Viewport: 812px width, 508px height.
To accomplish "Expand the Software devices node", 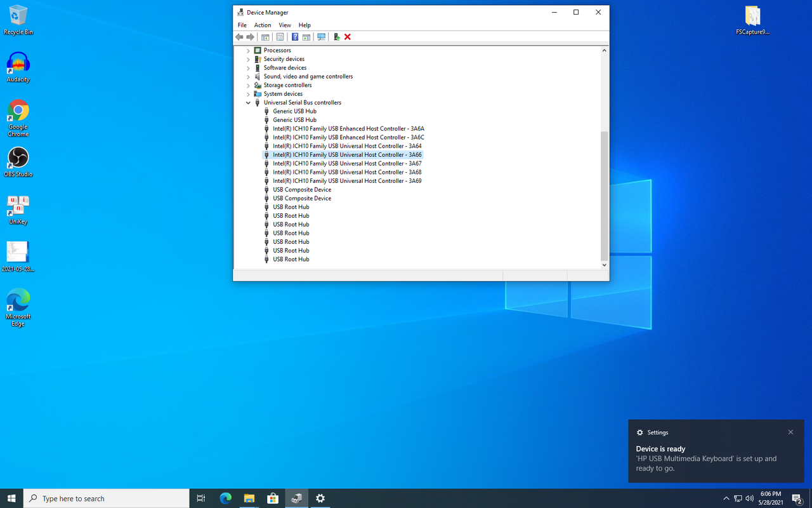I will [248, 68].
